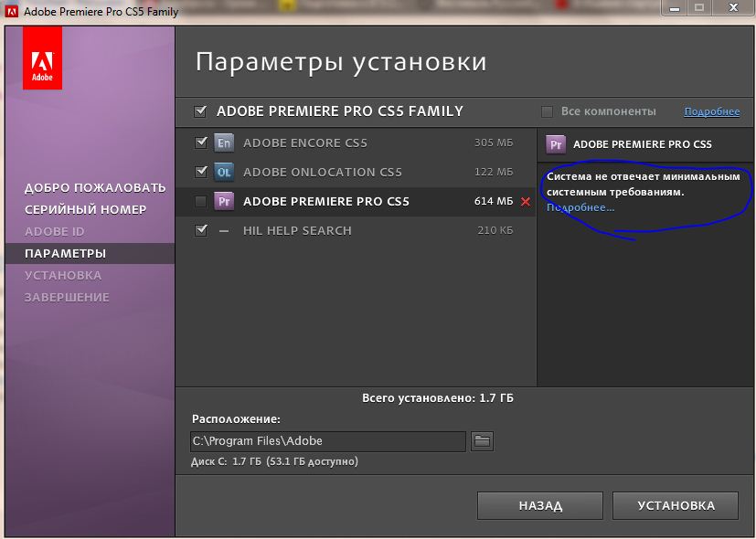Image resolution: width=756 pixels, height=539 pixels.
Task: Select the Установка step in the sidebar
Action: click(63, 276)
